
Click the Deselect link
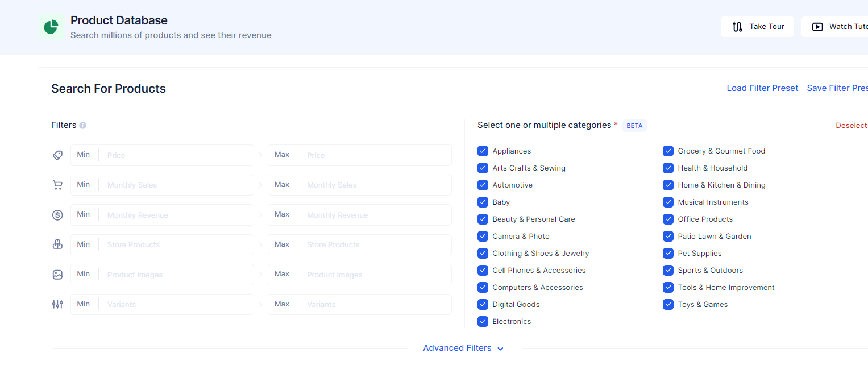(x=851, y=125)
